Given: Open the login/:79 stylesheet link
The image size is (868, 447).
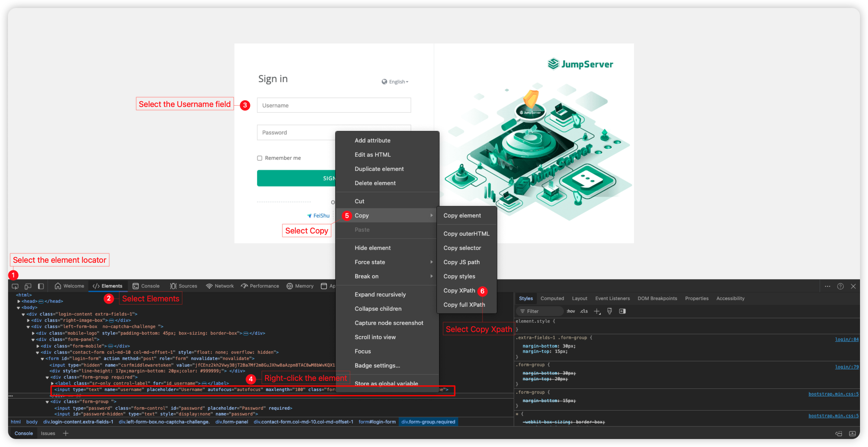Looking at the screenshot, I should (x=847, y=367).
